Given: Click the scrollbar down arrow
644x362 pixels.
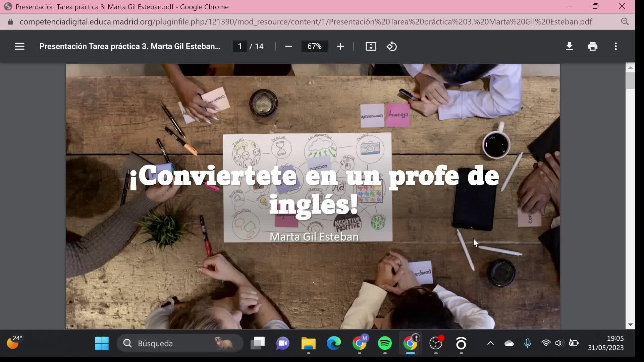Looking at the screenshot, I should [x=630, y=324].
